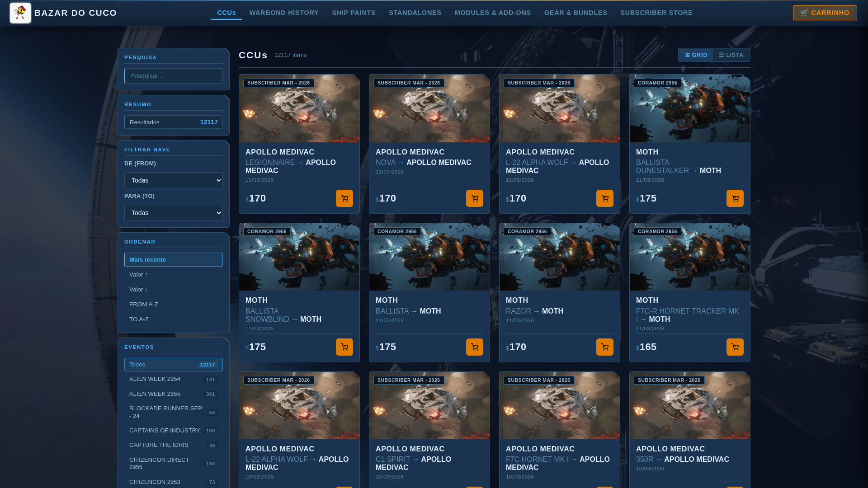
Task: Open Nova to Apollo Medivac card image
Action: pos(429,108)
